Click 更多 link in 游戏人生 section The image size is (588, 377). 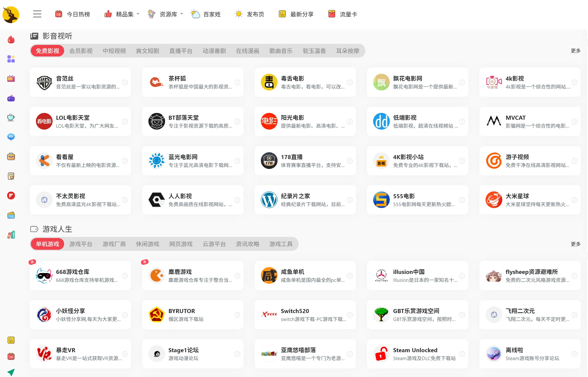click(x=576, y=244)
